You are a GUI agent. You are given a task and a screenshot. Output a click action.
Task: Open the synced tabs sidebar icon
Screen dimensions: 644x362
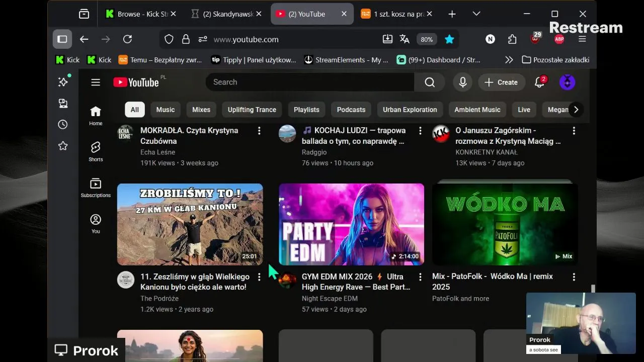63,103
